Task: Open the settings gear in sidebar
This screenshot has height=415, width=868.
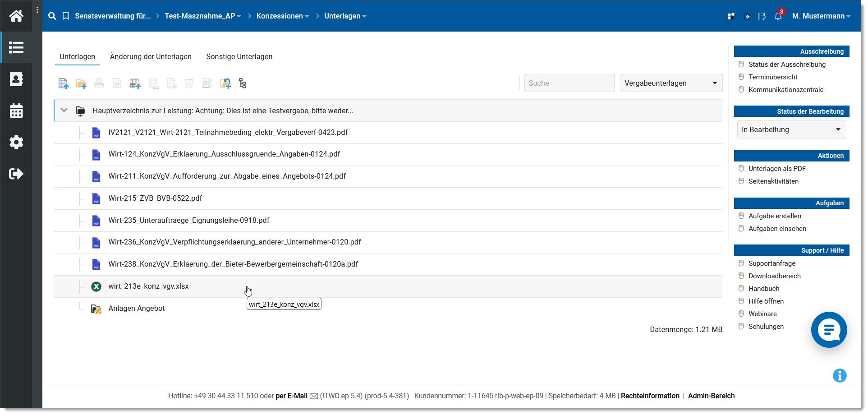Action: (x=16, y=142)
